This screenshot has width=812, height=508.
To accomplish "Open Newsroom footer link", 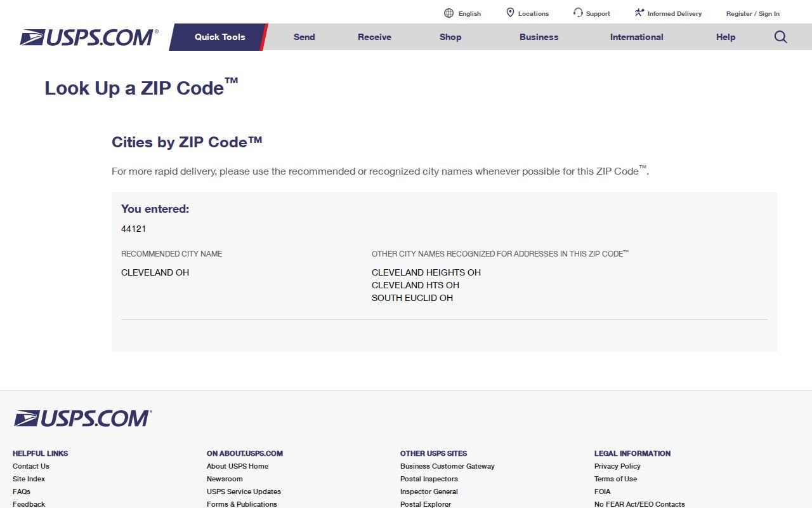I will click(x=225, y=479).
